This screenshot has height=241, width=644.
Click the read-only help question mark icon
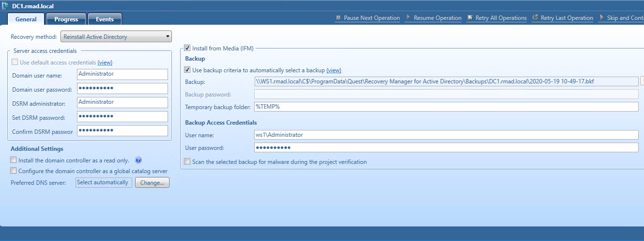coord(138,160)
